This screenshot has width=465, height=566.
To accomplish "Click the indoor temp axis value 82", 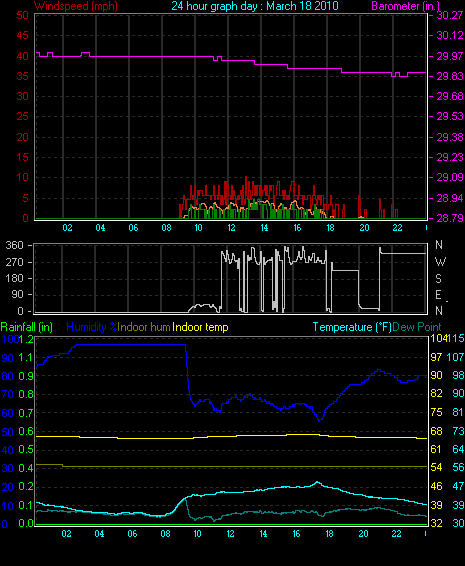I will [436, 393].
